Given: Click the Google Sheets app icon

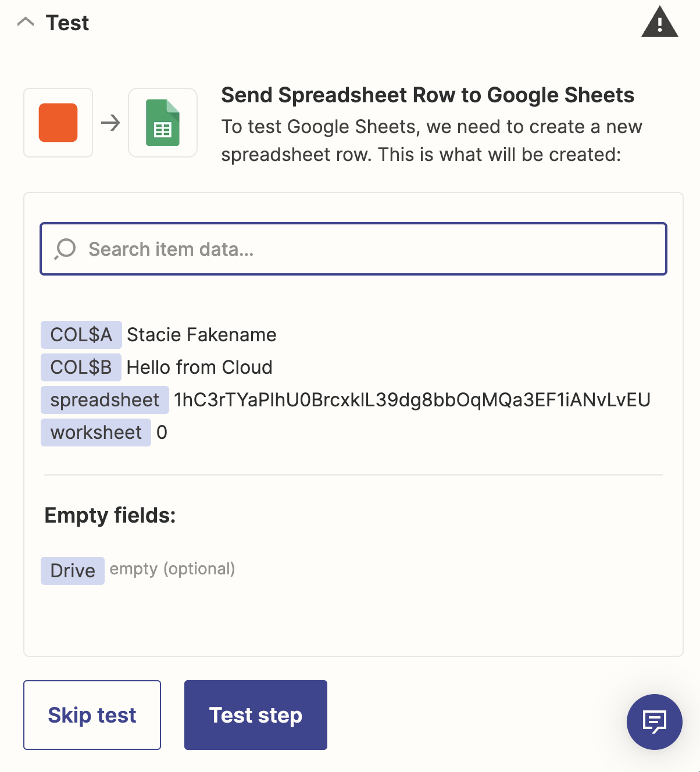Looking at the screenshot, I should click(163, 123).
